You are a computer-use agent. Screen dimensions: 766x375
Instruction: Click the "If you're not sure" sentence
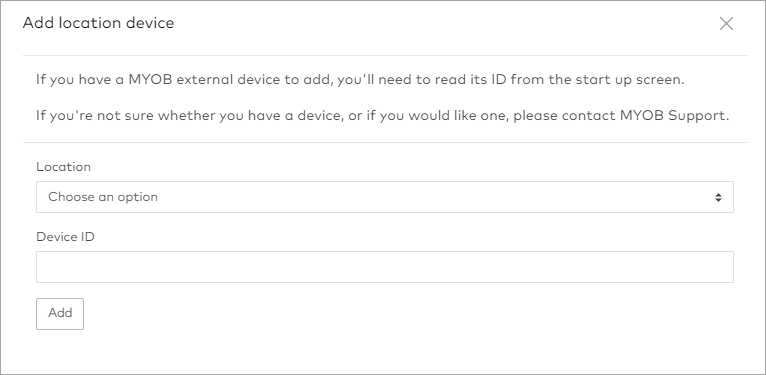point(383,116)
